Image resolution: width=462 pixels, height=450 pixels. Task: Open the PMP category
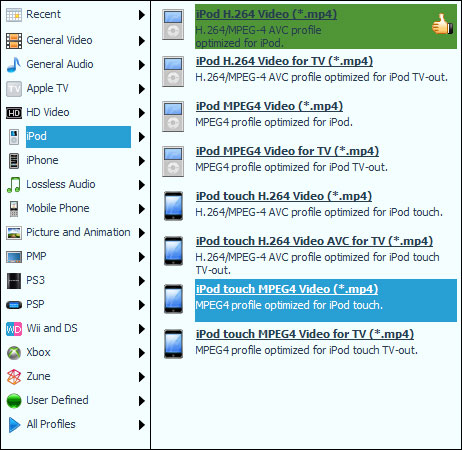click(x=36, y=256)
